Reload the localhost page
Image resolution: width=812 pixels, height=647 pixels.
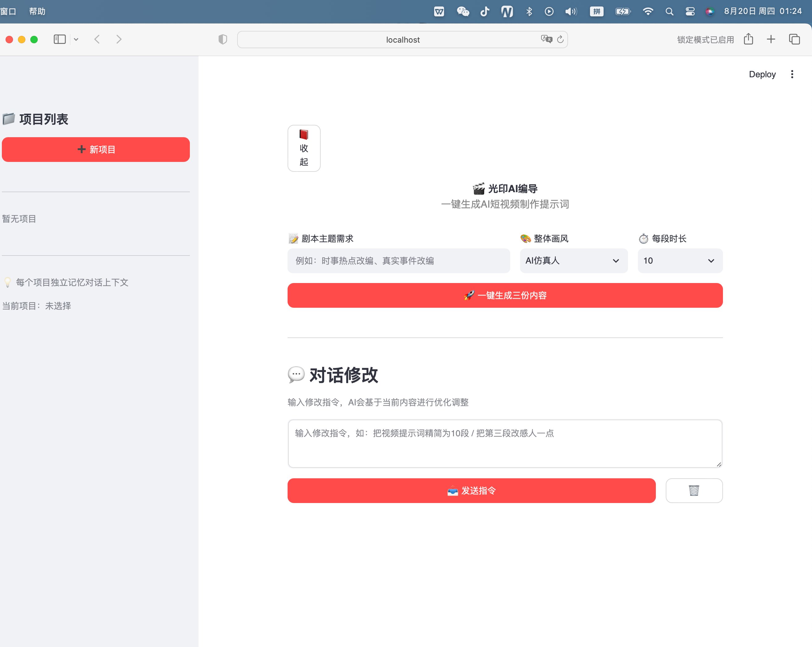[x=560, y=39]
